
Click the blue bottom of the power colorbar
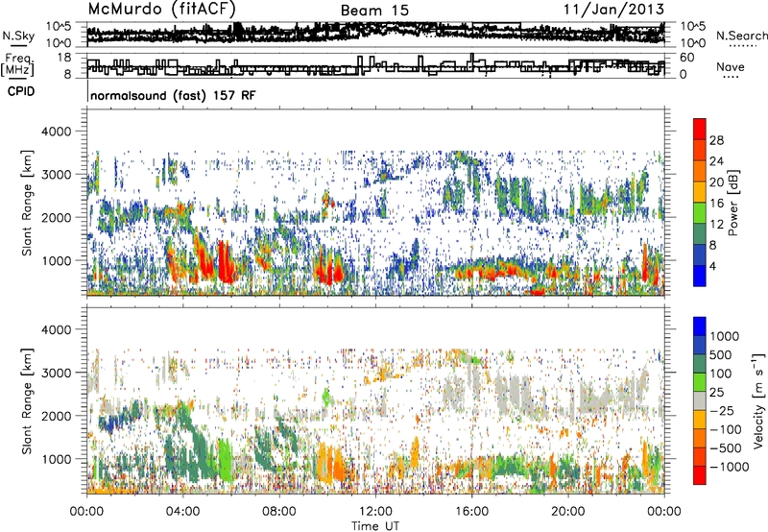click(700, 276)
